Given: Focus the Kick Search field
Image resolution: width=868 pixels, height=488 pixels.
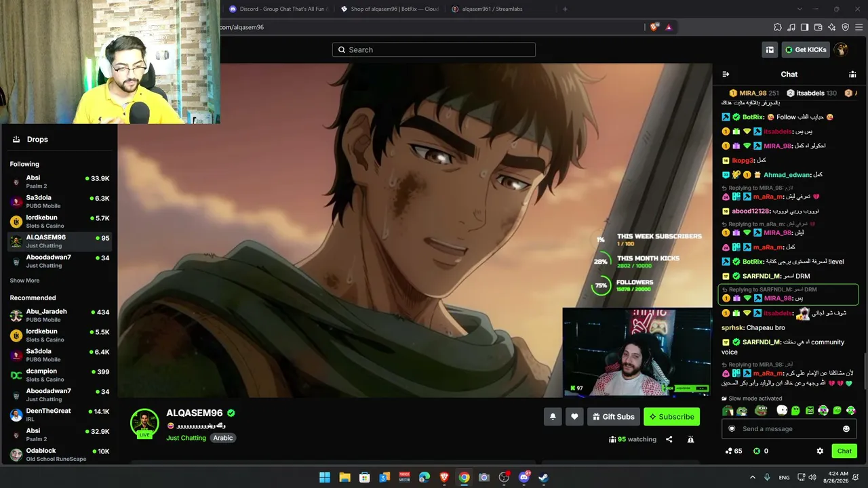Looking at the screenshot, I should click(x=434, y=49).
